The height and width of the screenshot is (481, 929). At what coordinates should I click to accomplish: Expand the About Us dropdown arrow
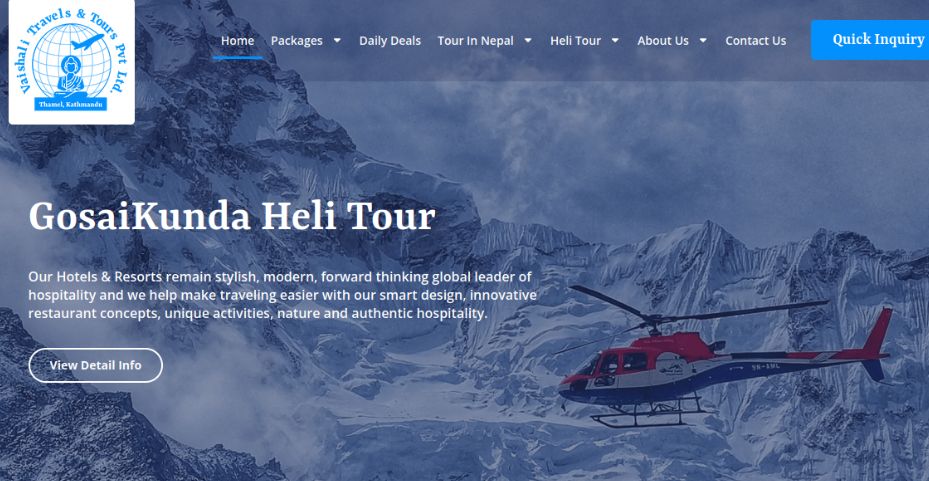[703, 41]
